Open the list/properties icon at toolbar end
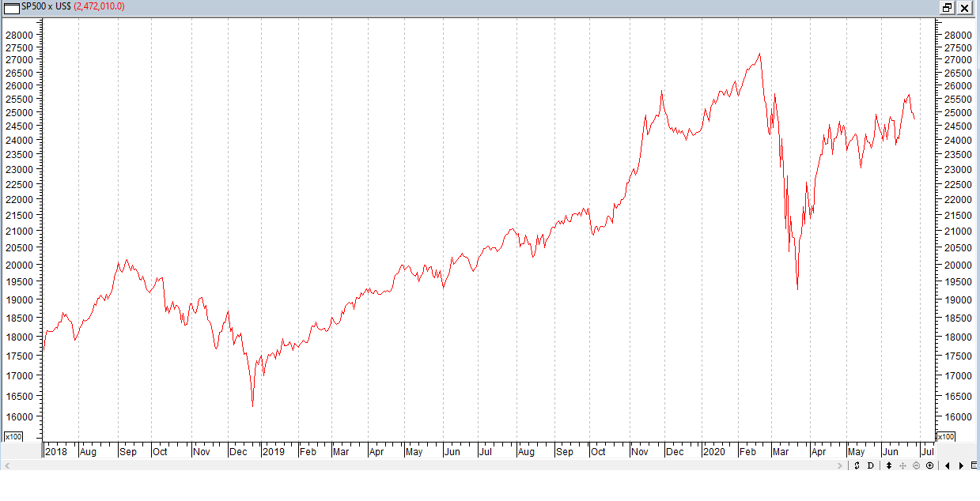The image size is (980, 501). tap(974, 465)
